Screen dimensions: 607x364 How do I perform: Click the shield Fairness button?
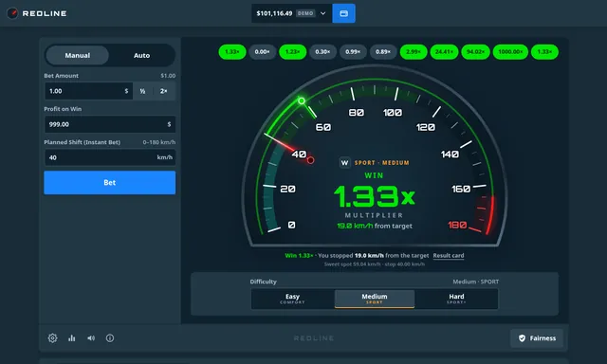(x=537, y=338)
